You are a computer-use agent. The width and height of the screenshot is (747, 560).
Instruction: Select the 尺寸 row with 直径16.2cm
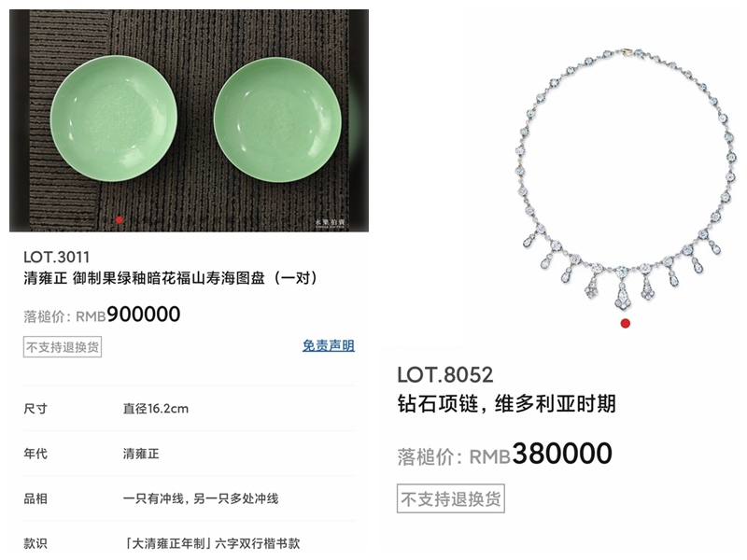pos(189,409)
